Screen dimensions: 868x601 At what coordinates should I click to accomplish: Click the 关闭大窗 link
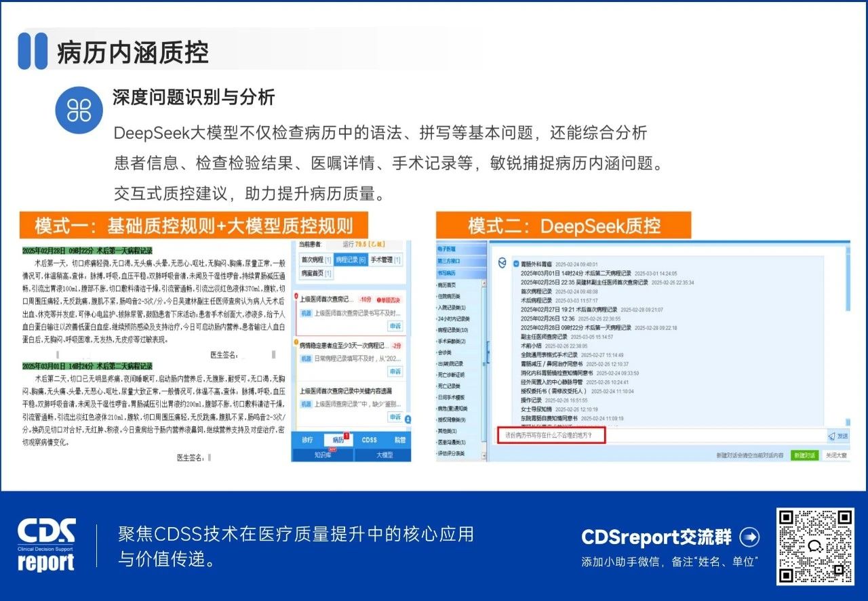coord(837,455)
